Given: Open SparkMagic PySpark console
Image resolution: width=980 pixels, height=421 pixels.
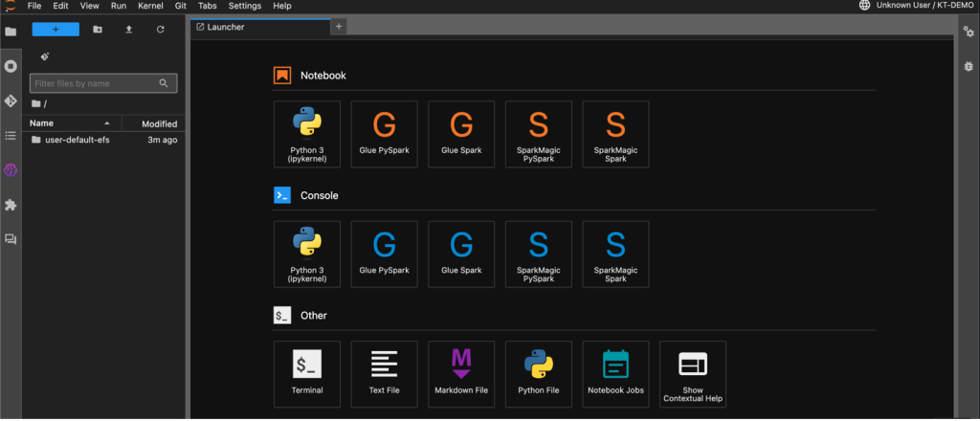Looking at the screenshot, I should coord(538,255).
